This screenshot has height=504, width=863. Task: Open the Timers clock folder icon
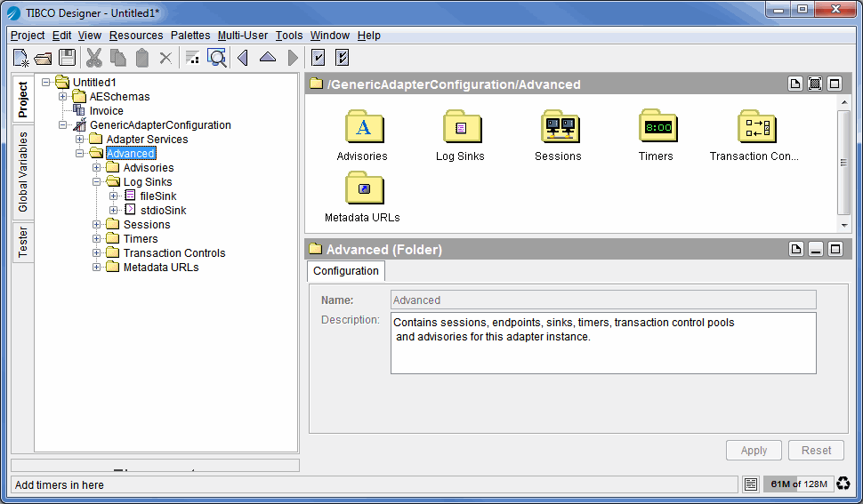657,127
